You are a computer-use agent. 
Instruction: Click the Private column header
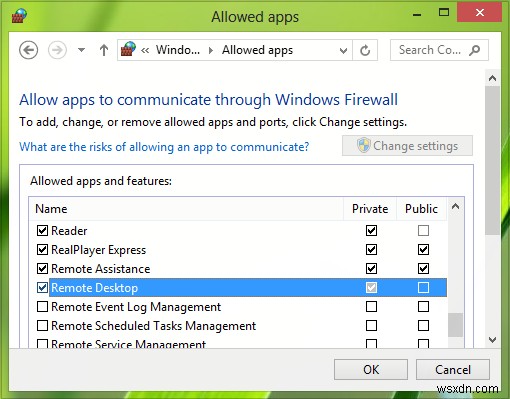pos(370,209)
